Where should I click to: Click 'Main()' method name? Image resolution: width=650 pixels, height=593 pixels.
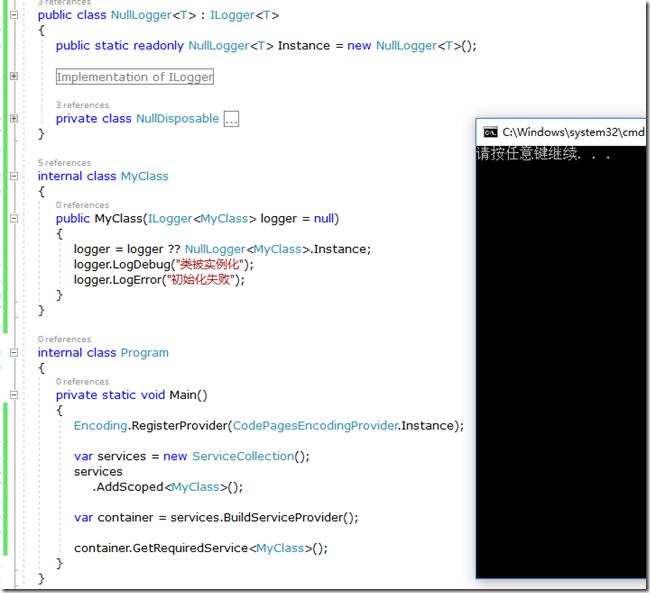coord(188,395)
